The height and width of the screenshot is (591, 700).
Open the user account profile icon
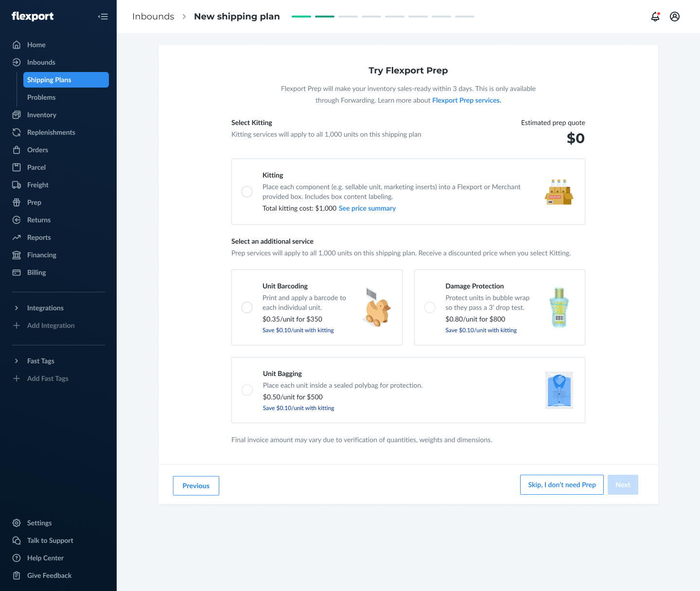pos(675,17)
